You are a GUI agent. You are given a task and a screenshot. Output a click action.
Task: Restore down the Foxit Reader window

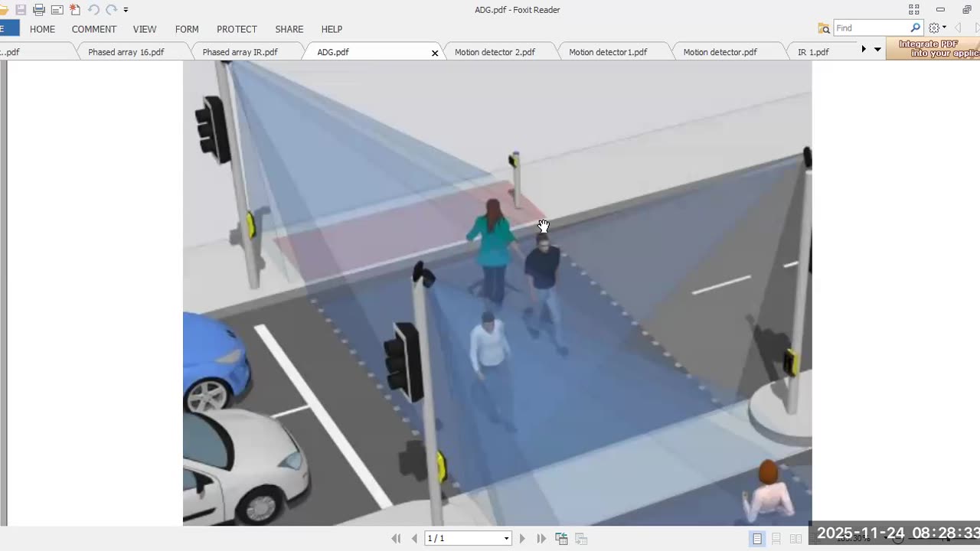[x=967, y=10]
